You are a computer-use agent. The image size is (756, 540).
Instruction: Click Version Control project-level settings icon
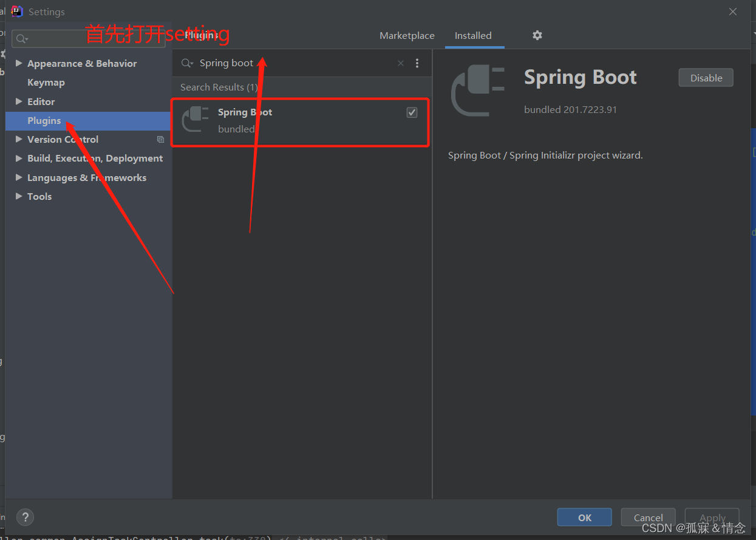tap(160, 140)
